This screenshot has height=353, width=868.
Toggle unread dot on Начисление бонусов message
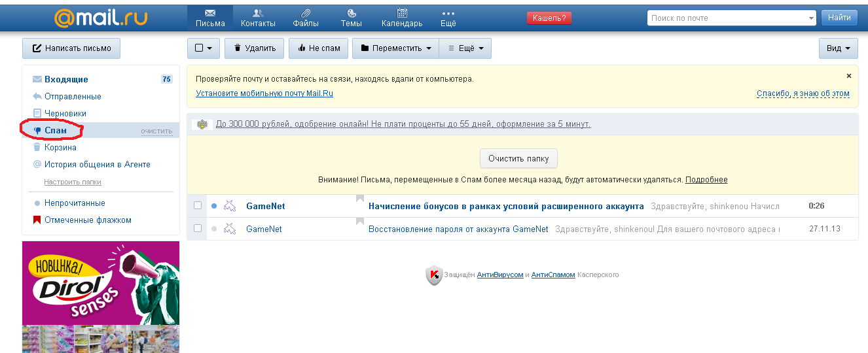[214, 206]
